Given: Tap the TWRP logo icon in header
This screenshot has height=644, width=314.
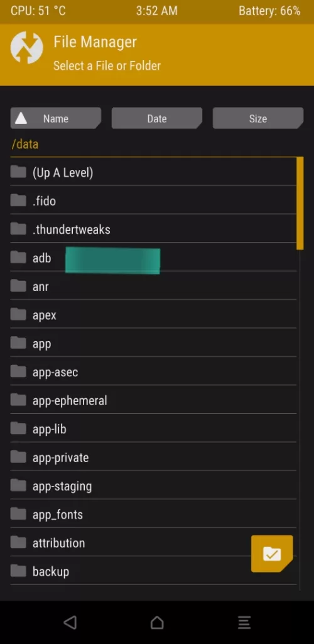Looking at the screenshot, I should coord(26,48).
